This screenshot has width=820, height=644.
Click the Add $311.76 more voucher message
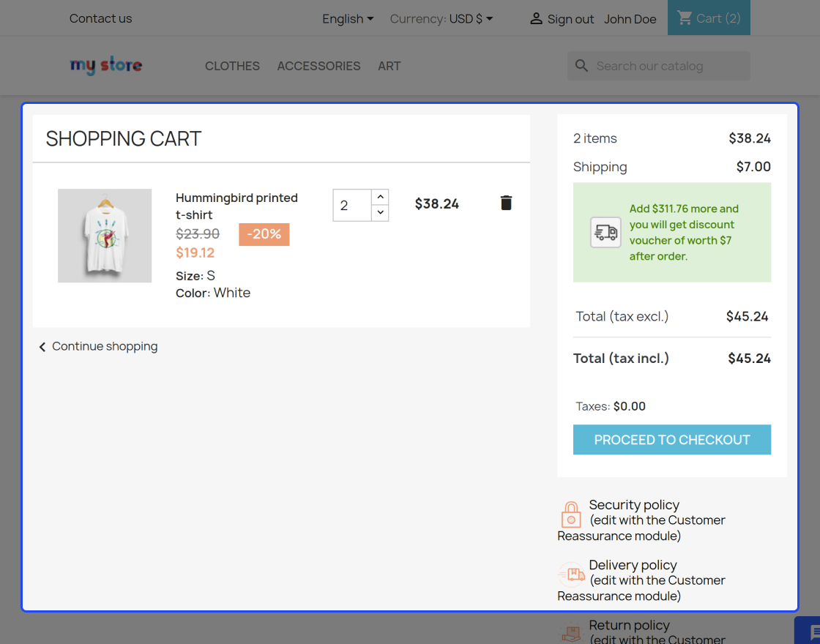[684, 233]
